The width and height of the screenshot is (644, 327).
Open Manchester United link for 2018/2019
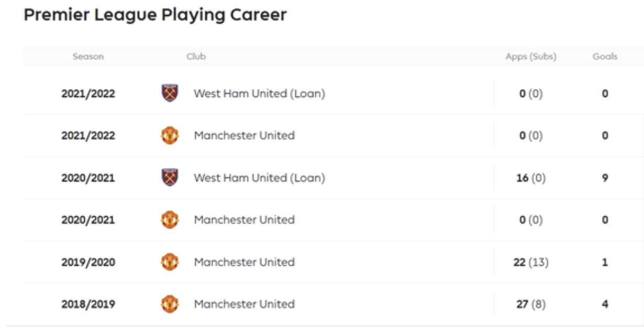(x=244, y=304)
